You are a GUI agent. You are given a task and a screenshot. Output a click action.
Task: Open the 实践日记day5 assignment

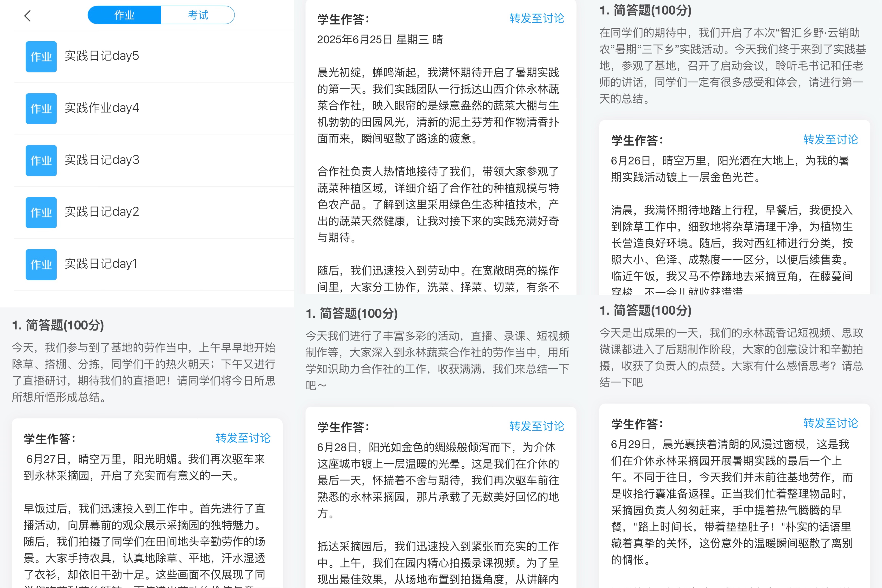pos(102,56)
